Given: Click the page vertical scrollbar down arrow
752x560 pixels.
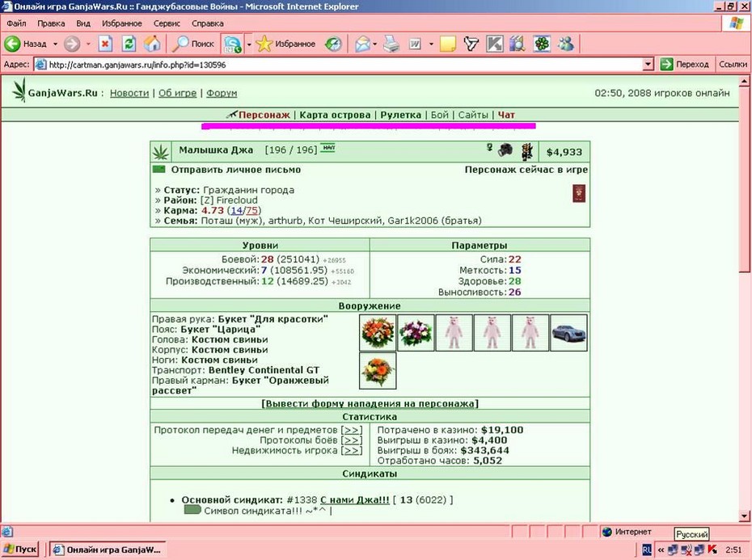Looking at the screenshot, I should pos(744,516).
